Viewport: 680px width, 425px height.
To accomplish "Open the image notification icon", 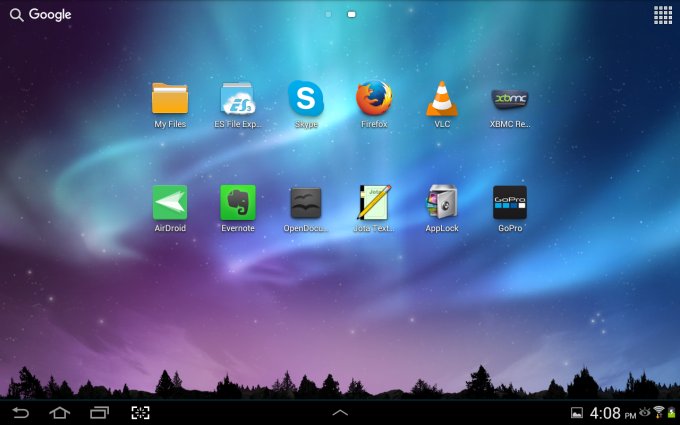I will coord(577,413).
